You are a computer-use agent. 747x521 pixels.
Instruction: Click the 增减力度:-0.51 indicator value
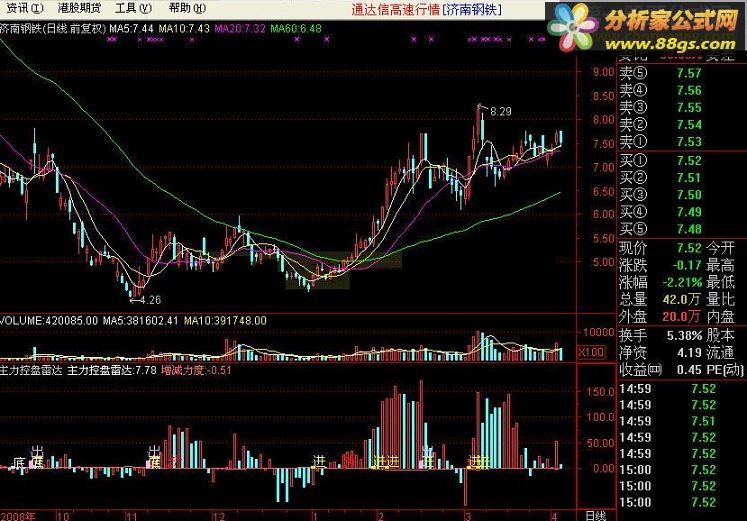[x=196, y=370]
